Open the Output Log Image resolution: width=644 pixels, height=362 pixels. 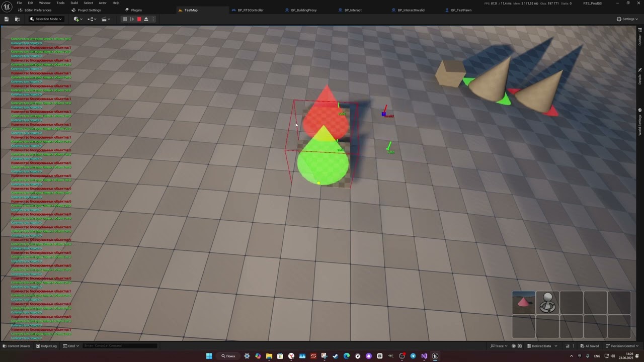click(46, 346)
